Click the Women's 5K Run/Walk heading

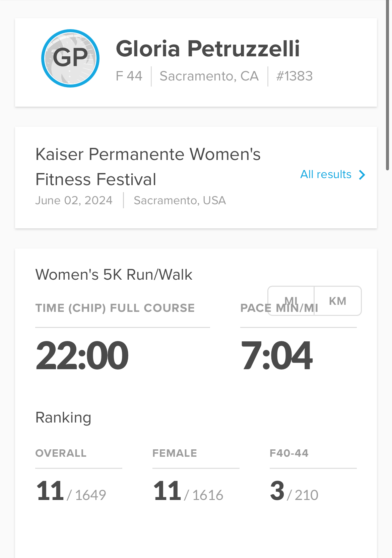[x=114, y=275]
